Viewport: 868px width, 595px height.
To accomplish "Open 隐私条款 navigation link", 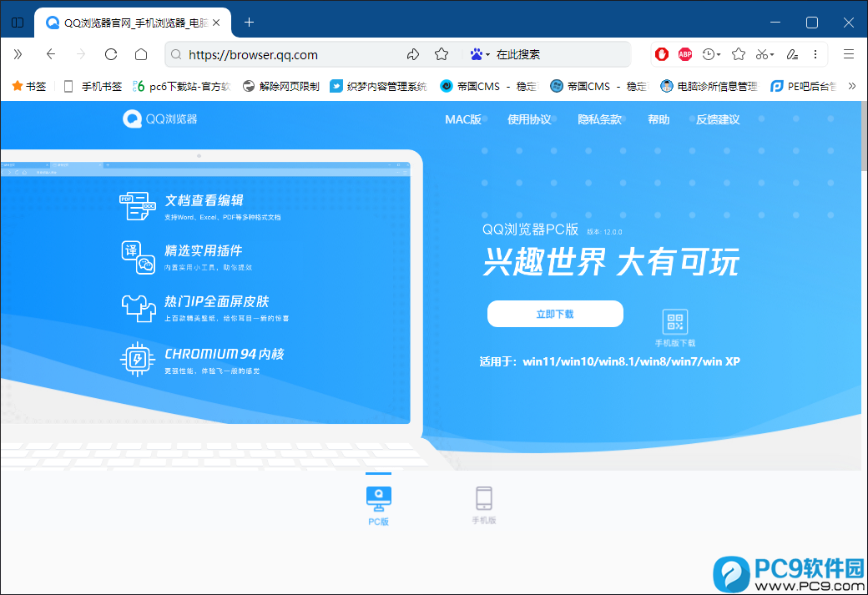I will point(599,119).
